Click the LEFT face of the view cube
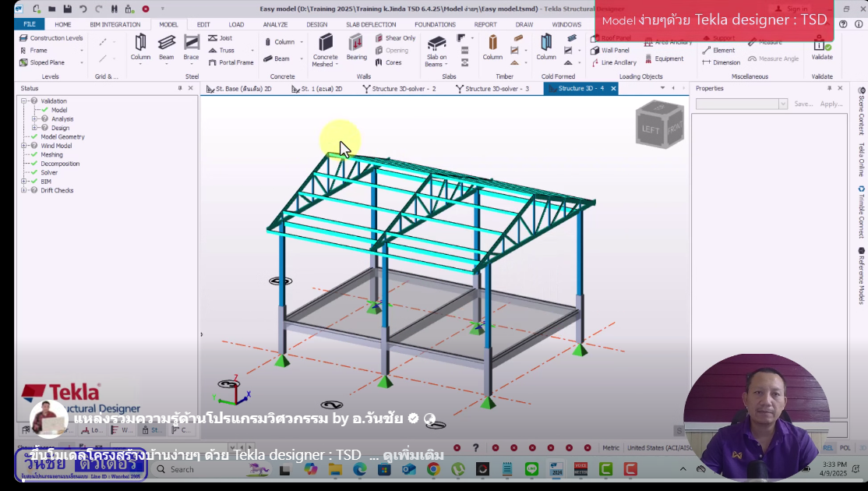 coord(650,129)
